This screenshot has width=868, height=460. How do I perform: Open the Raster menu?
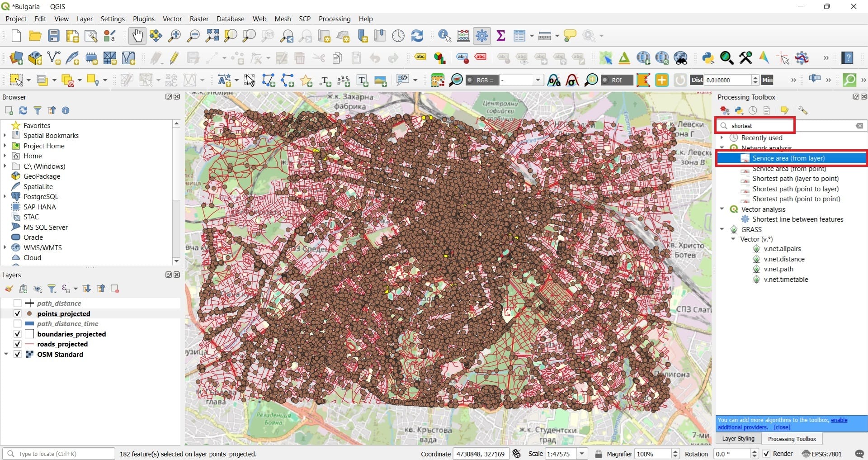tap(199, 19)
